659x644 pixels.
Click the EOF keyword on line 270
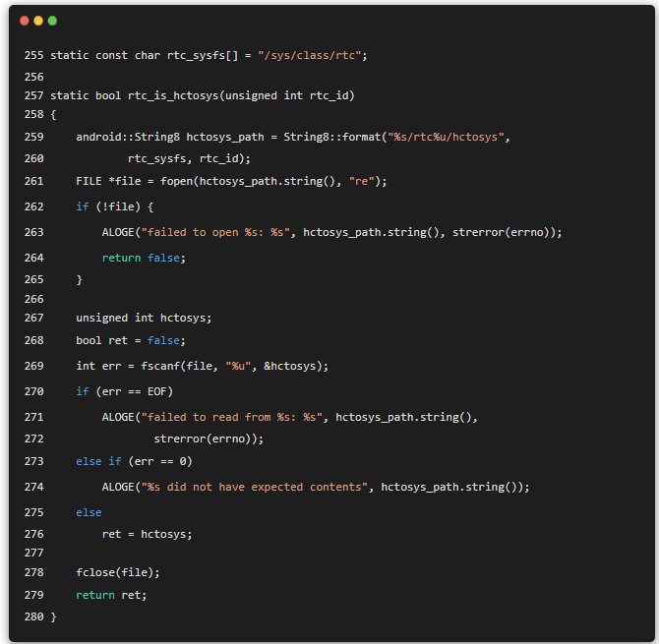pos(160,391)
